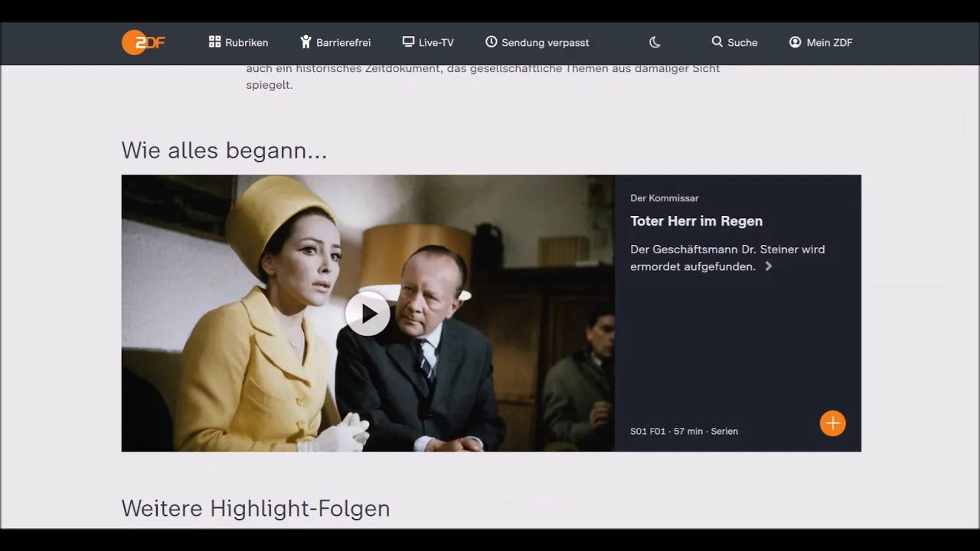The width and height of the screenshot is (980, 551).
Task: Click the Weitere Highlight-Folgen heading
Action: (x=256, y=509)
